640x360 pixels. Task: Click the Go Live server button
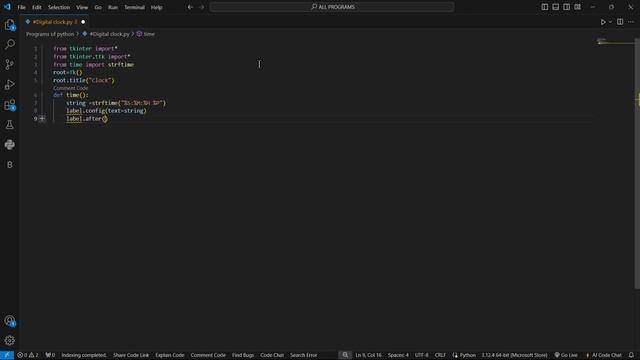pos(566,355)
